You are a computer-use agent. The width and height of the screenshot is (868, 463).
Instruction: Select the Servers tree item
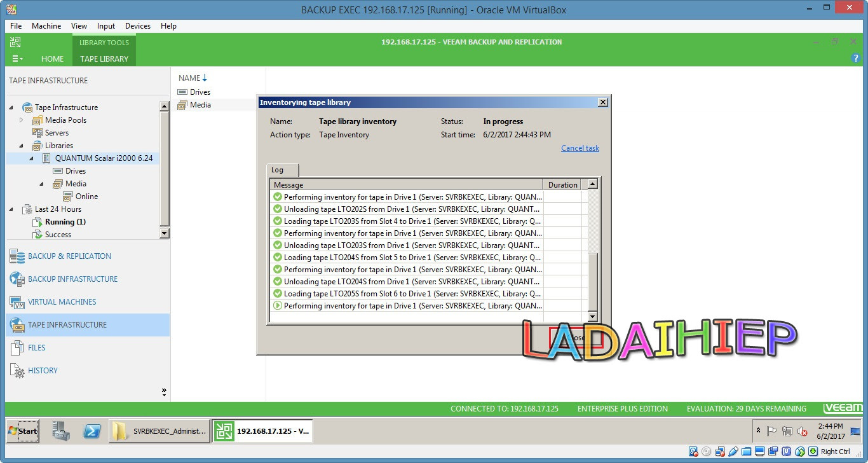[x=57, y=133]
